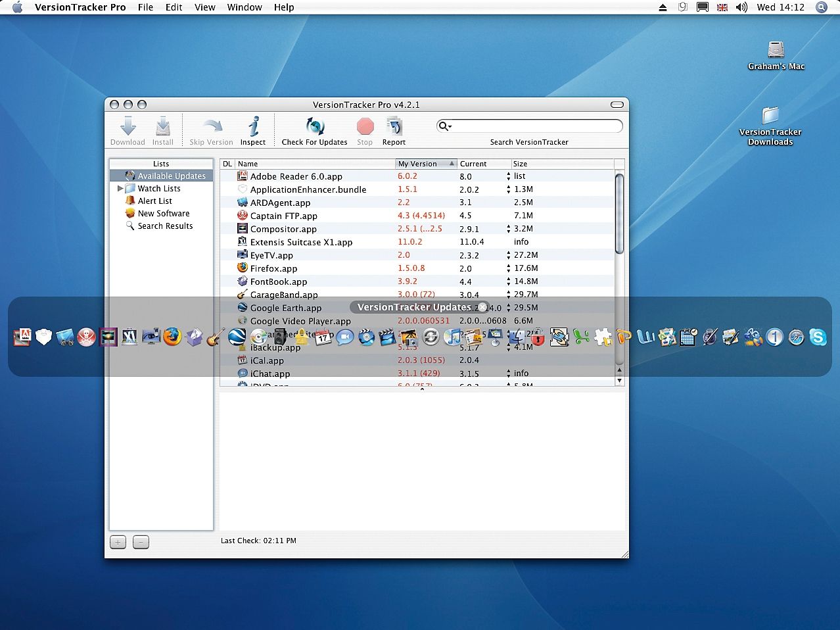Select the iChat bubble icon in overlay
Screen dimensions: 840x630
344,337
